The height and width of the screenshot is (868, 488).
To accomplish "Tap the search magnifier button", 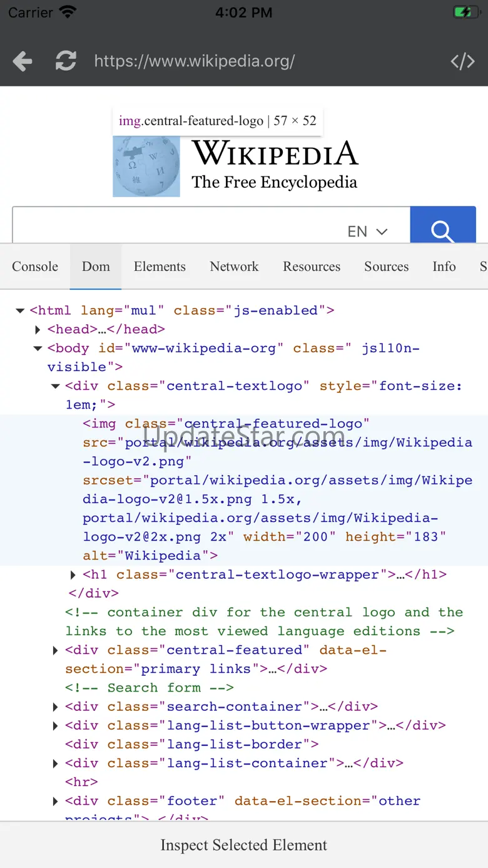I will point(443,225).
